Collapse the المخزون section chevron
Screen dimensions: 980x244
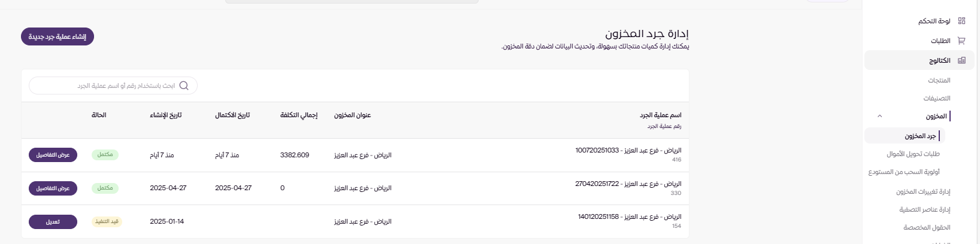coord(879,116)
